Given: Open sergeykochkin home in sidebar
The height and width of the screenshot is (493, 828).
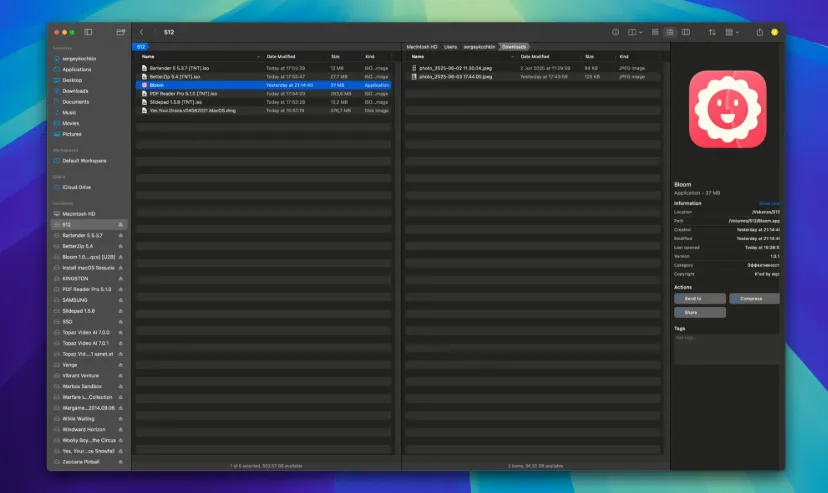Looking at the screenshot, I should pyautogui.click(x=79, y=59).
